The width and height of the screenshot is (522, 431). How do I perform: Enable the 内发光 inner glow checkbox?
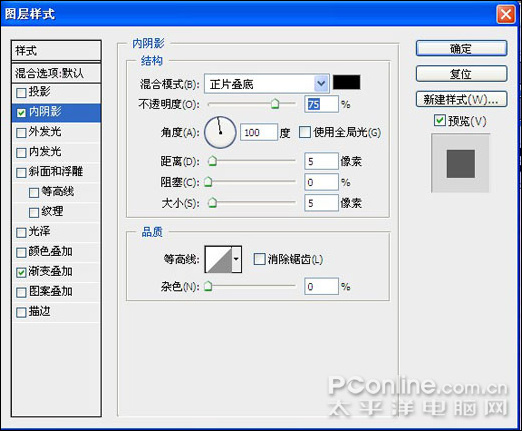coord(21,153)
